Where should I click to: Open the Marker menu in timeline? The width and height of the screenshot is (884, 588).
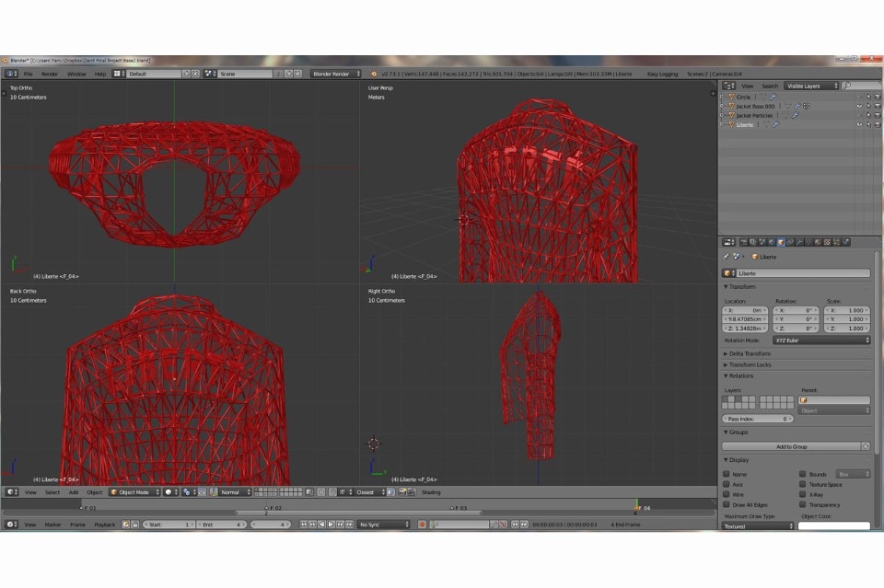pos(53,525)
